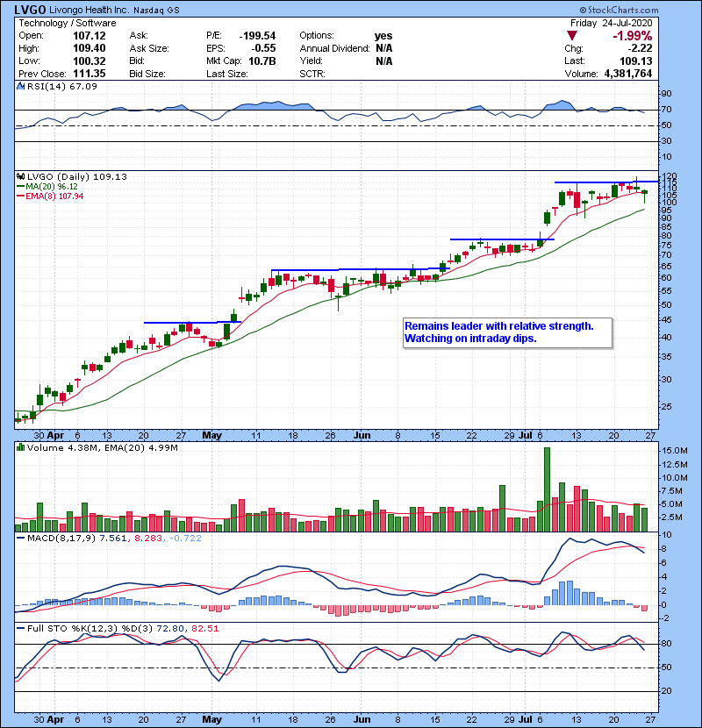Click the EMA(8) 107.94 legend text
The height and width of the screenshot is (728, 702).
(54, 196)
